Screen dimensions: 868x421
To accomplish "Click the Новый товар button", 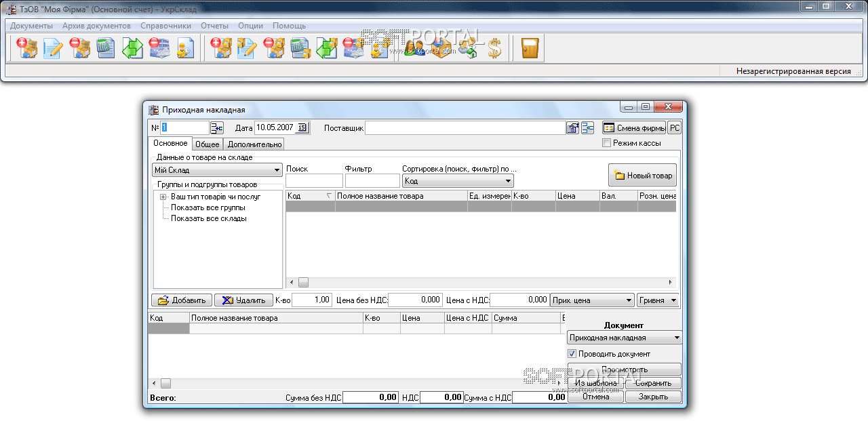I will coord(642,176).
